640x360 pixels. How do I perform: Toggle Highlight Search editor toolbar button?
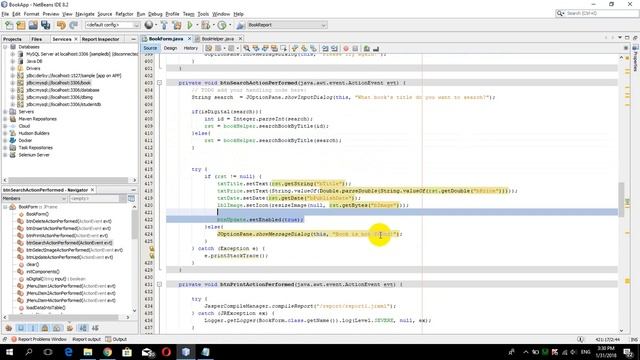tap(274, 49)
